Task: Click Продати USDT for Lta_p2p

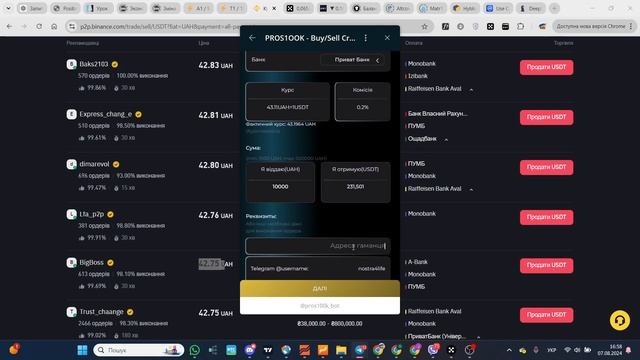Action: click(546, 217)
